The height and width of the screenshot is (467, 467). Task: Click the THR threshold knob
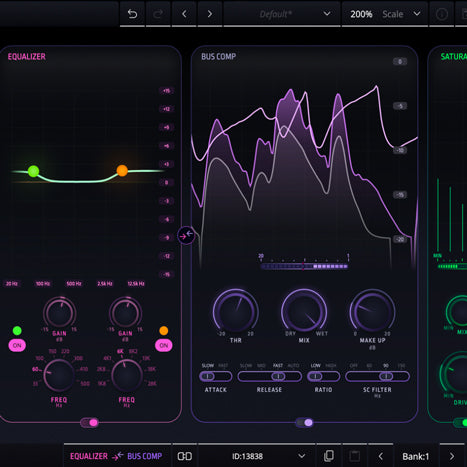pos(236,311)
